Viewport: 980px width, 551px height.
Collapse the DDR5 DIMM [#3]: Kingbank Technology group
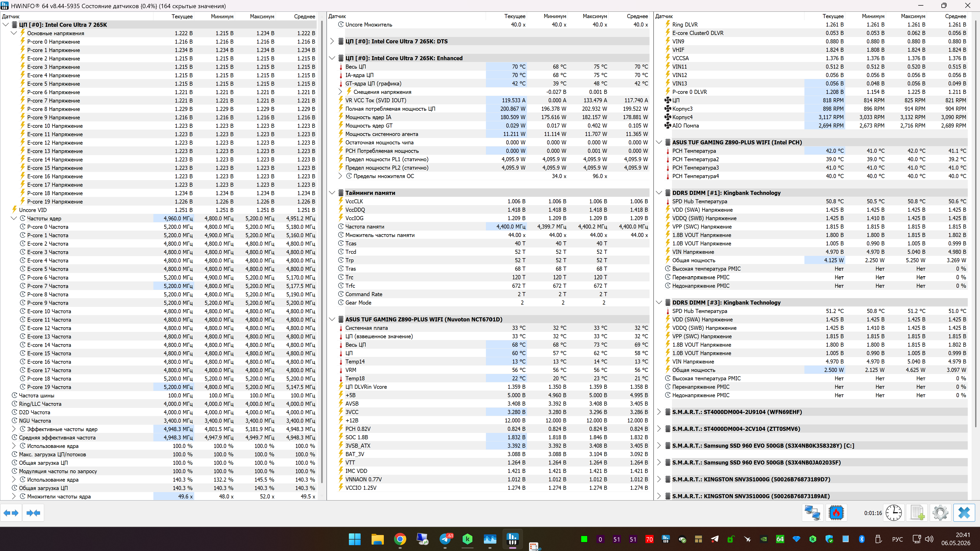tap(659, 302)
